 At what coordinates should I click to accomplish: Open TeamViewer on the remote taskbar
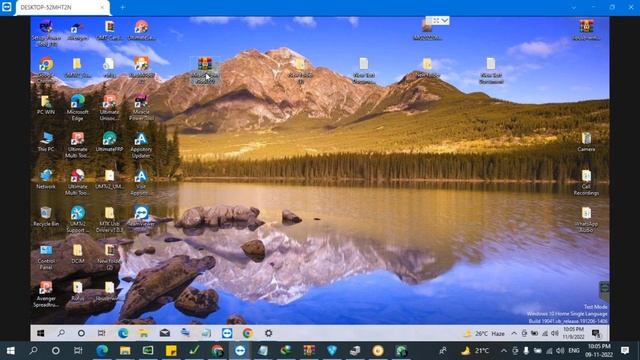(227, 333)
